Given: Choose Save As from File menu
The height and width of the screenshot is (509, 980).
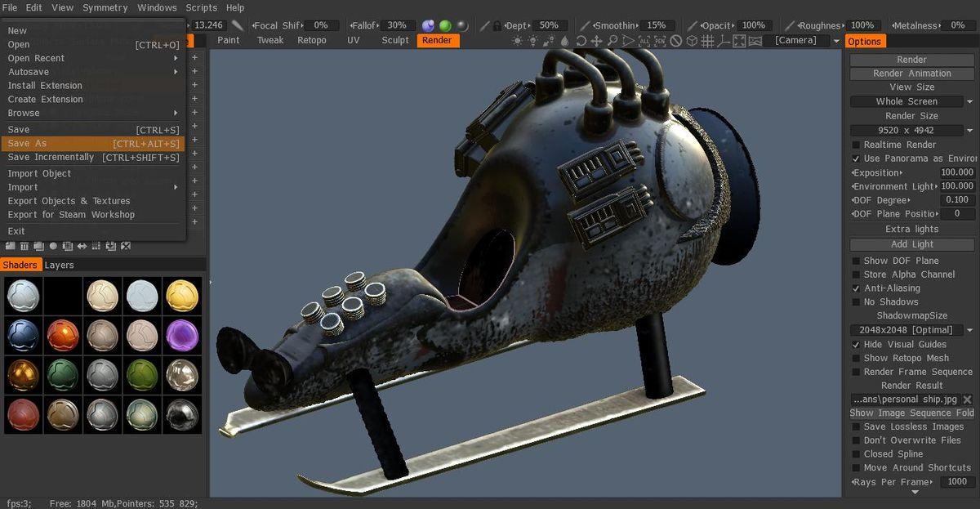Looking at the screenshot, I should tap(92, 144).
